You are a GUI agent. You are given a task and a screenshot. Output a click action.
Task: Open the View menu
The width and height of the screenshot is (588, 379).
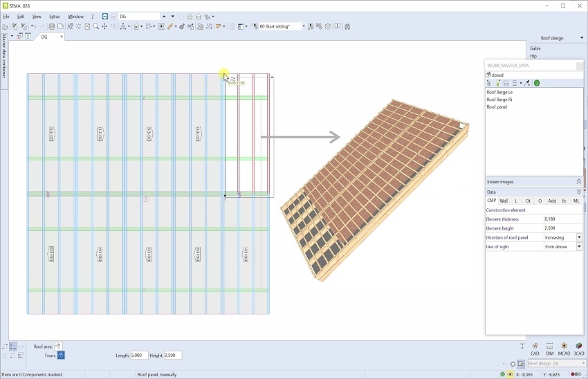(37, 17)
